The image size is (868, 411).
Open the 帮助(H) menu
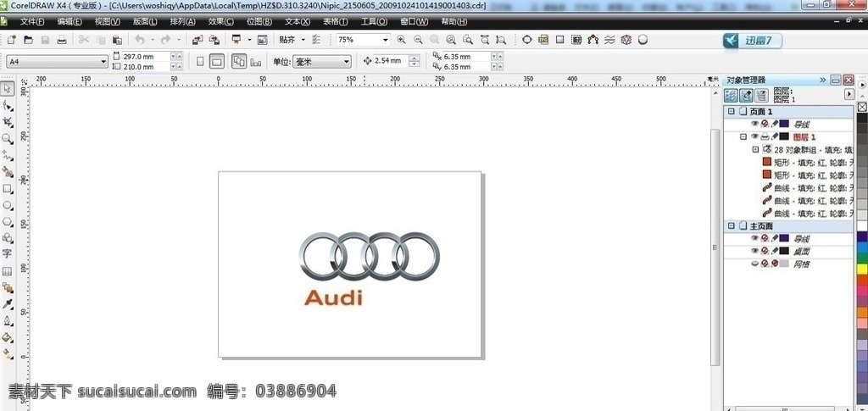click(x=454, y=21)
